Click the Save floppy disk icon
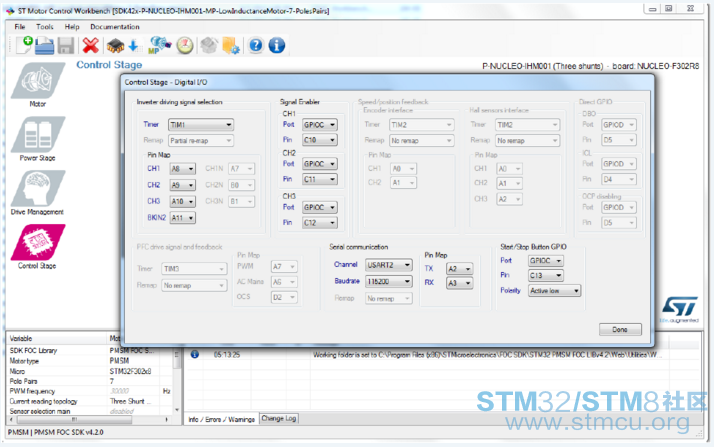714x447 pixels. 66,46
